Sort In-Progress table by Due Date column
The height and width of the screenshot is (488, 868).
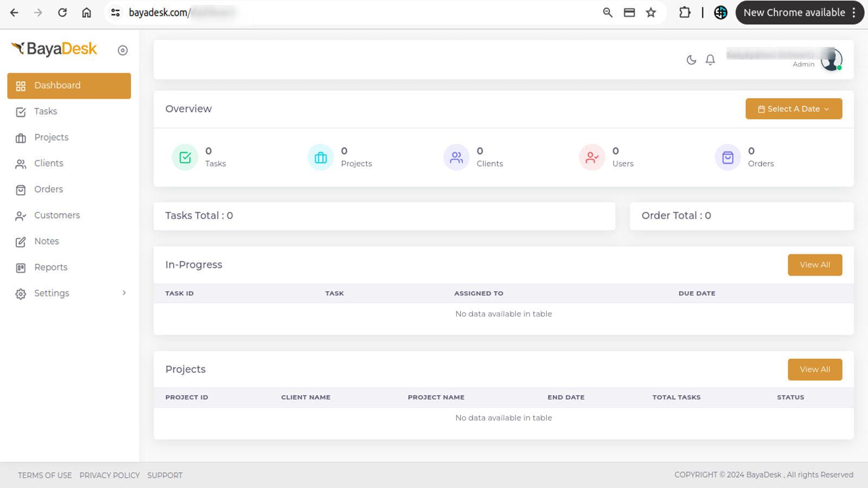pyautogui.click(x=697, y=293)
